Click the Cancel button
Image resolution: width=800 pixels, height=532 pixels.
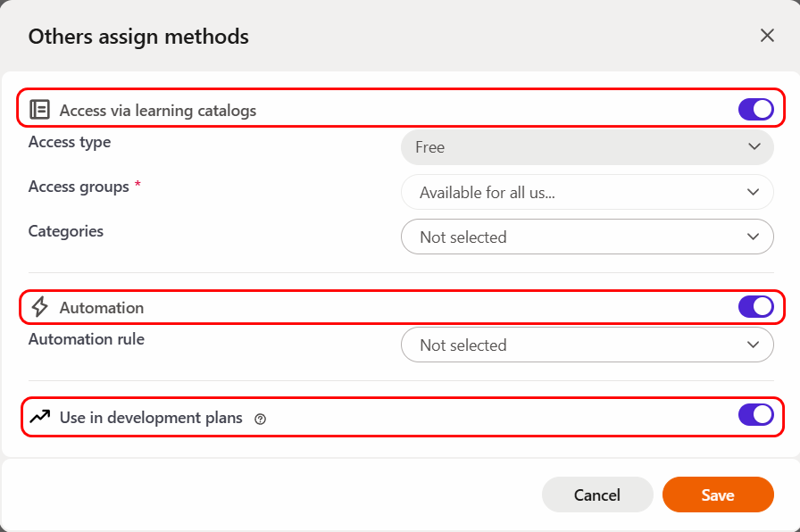(x=596, y=495)
